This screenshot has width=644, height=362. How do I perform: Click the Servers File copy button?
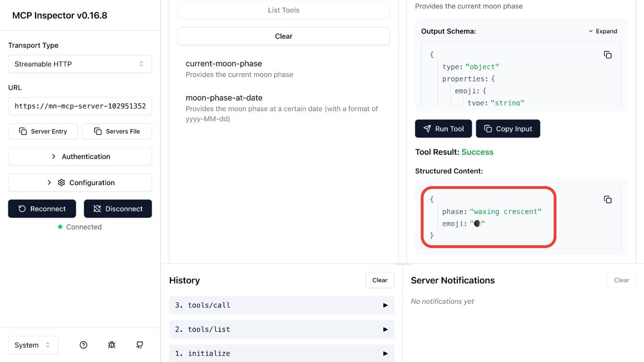[x=117, y=131]
